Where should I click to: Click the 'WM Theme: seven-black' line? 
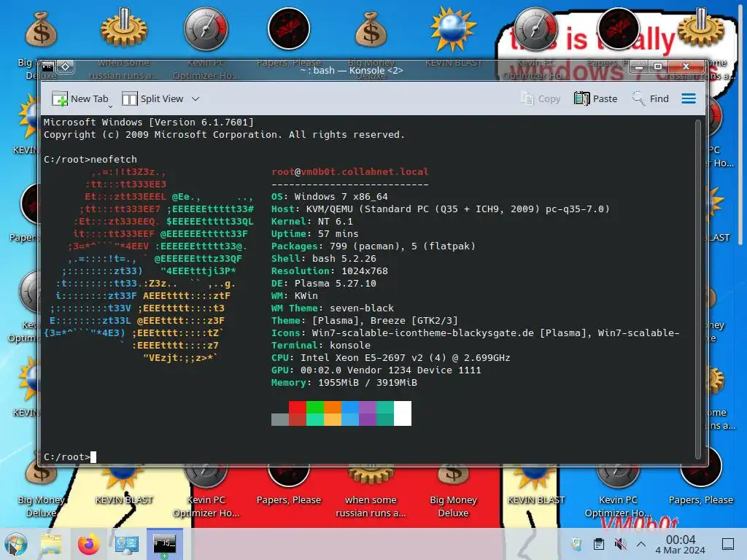333,308
